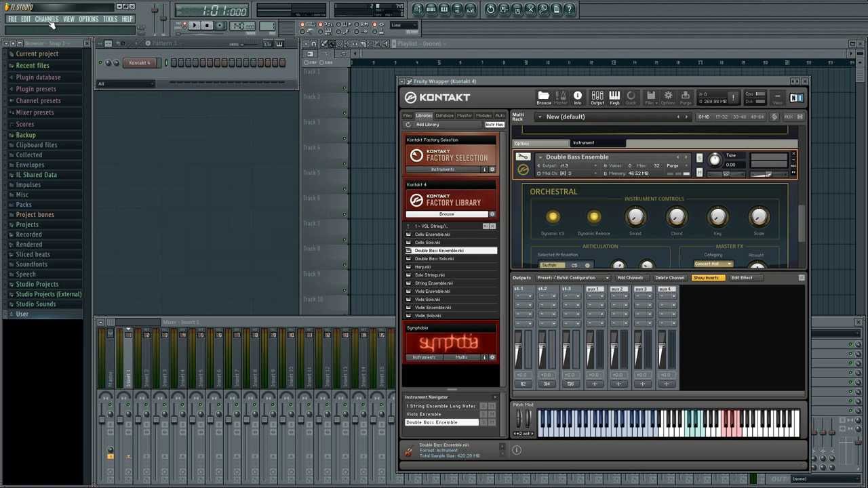Open instrument edit wrench for Double Bass Ensemble
The image size is (868, 488).
pyautogui.click(x=523, y=157)
